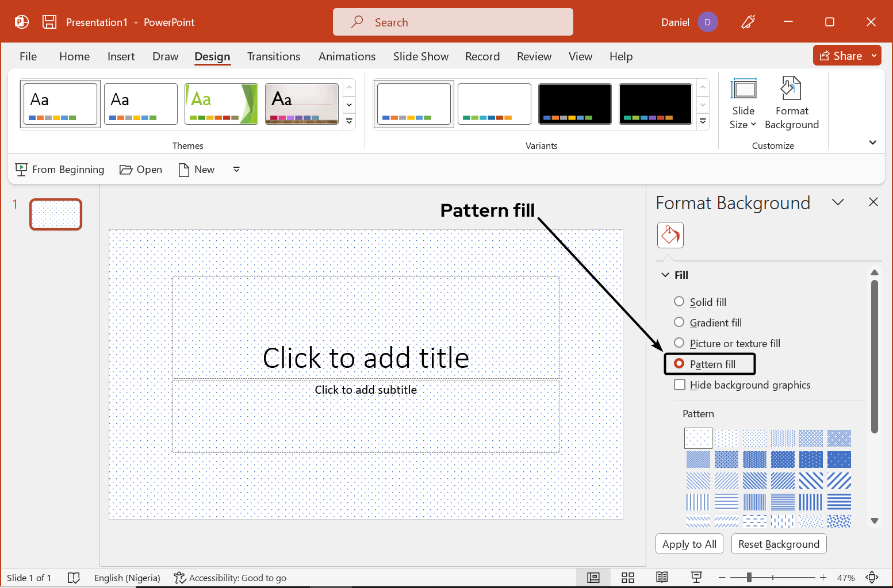The image size is (893, 588).
Task: Expand the Themes gallery
Action: click(349, 121)
